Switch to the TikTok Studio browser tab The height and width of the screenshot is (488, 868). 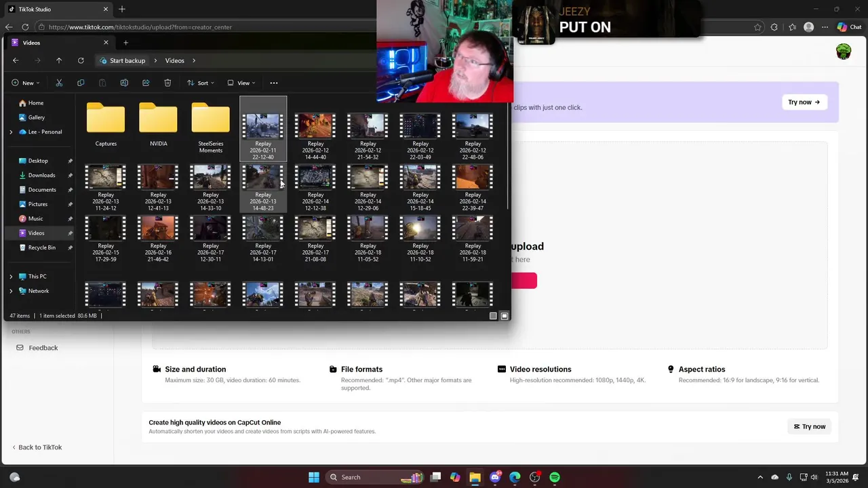point(58,9)
